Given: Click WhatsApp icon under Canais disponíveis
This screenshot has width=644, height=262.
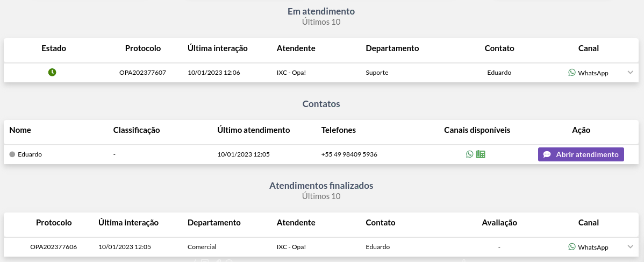Looking at the screenshot, I should tap(470, 154).
